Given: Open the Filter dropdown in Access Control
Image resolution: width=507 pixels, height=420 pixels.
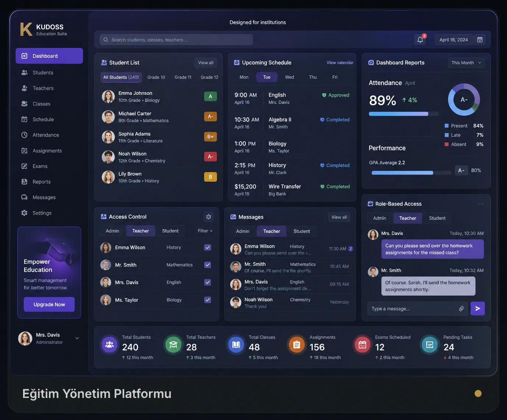Looking at the screenshot, I should click(x=205, y=231).
